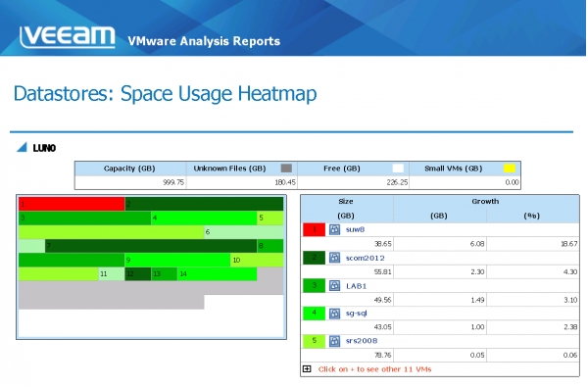Click the Growth column header
This screenshot has width=588, height=388.
485,201
